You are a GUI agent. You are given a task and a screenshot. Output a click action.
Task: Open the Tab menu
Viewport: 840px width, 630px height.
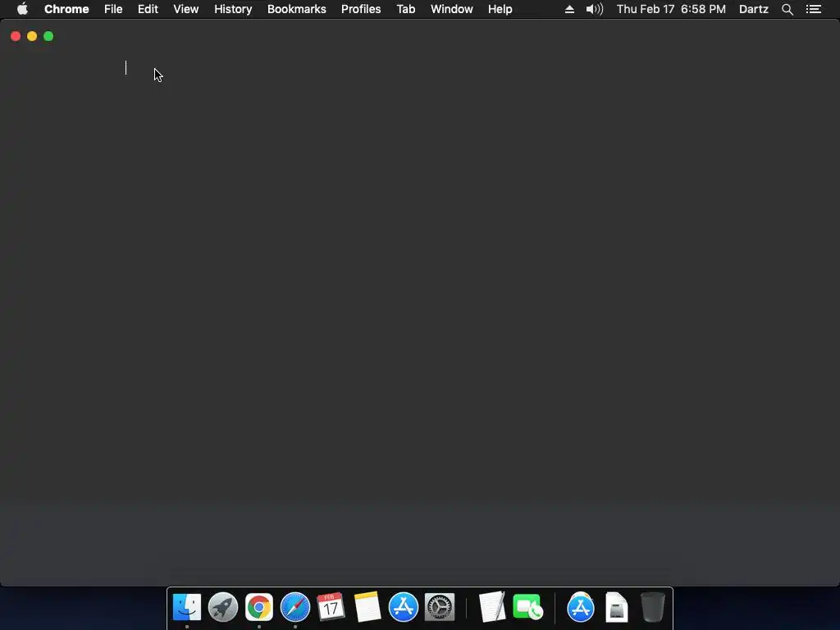point(405,9)
